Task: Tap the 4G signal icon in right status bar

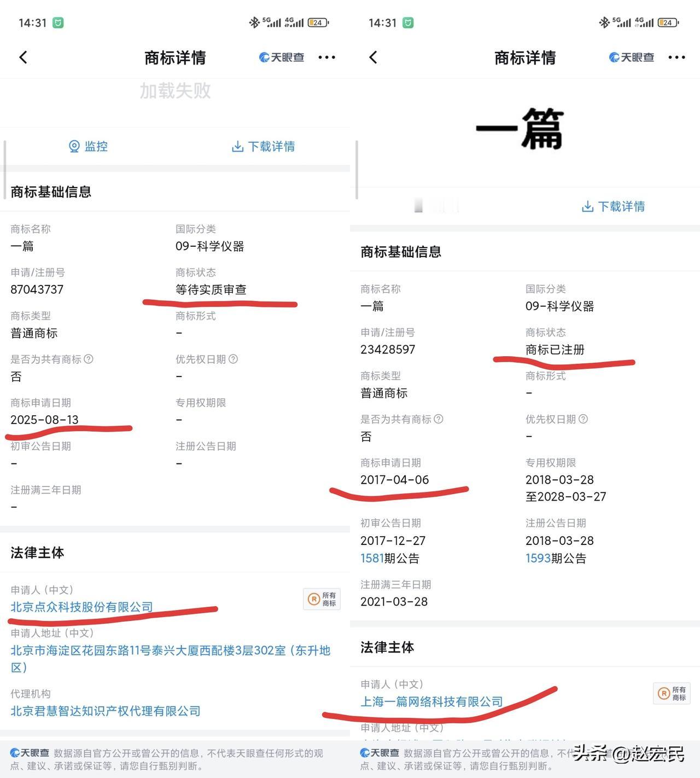Action: coord(644,22)
